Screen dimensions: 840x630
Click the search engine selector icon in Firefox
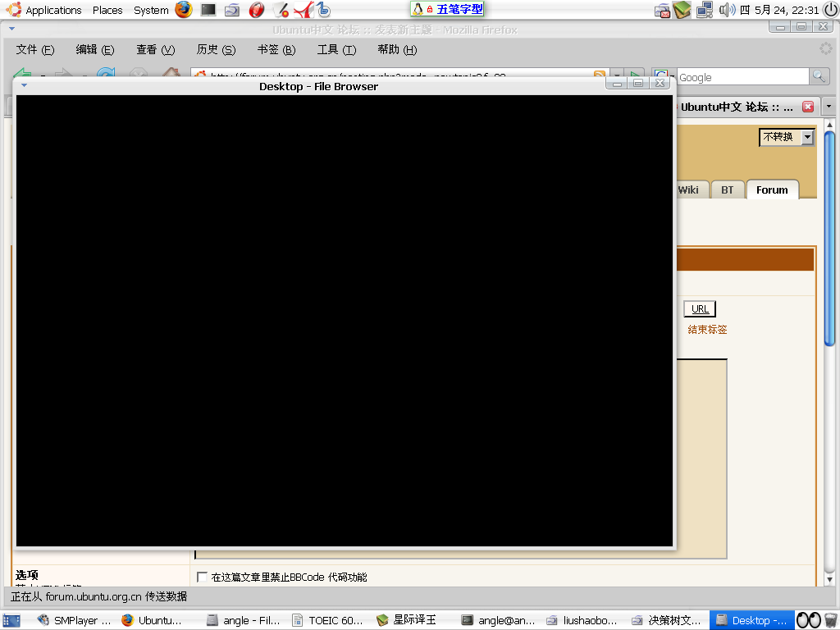663,74
